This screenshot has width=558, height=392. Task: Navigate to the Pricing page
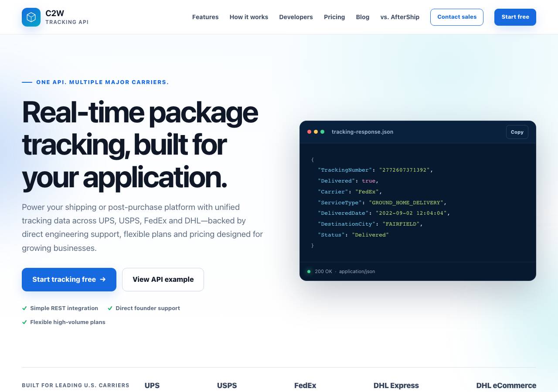coord(334,17)
